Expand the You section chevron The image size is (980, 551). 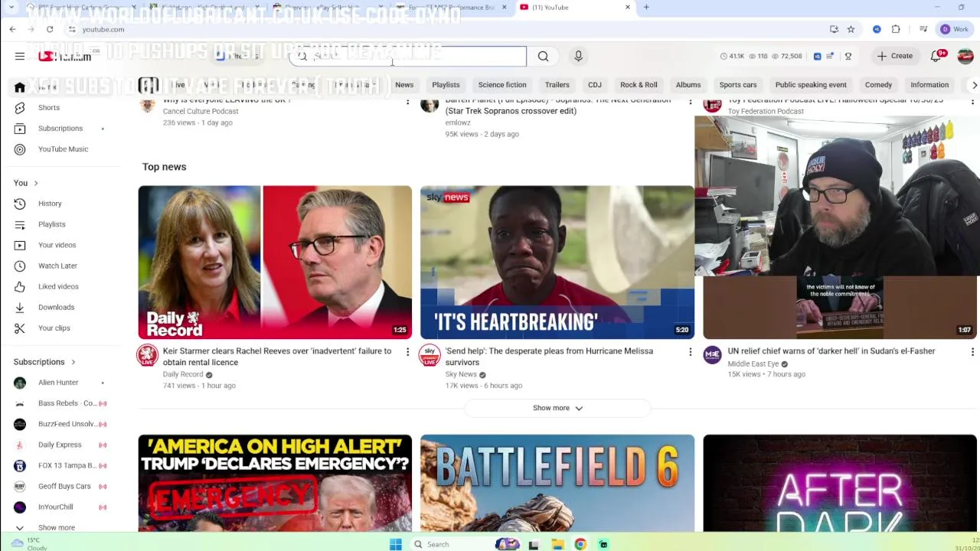click(35, 183)
